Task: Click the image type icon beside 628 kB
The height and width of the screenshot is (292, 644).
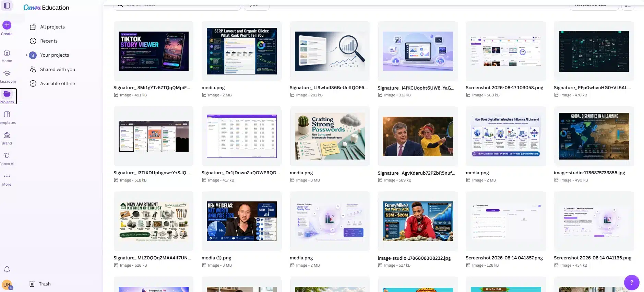Action: (x=116, y=265)
